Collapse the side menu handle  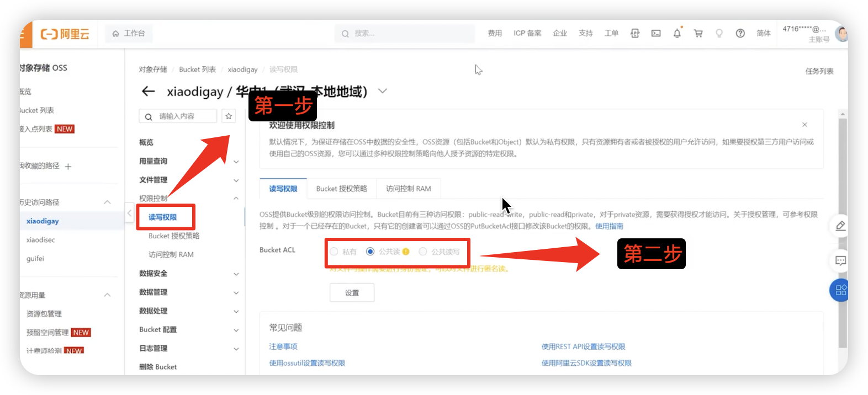coord(129,212)
